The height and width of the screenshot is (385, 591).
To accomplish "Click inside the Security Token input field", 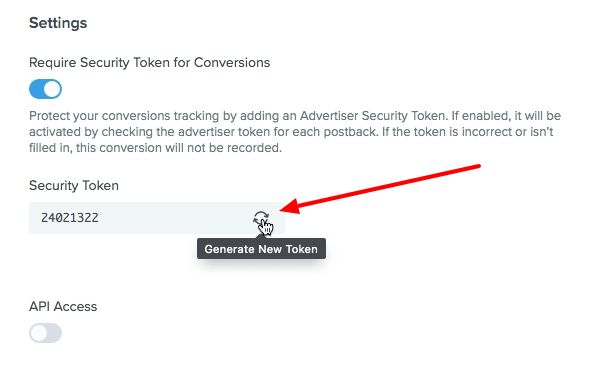I will click(157, 218).
